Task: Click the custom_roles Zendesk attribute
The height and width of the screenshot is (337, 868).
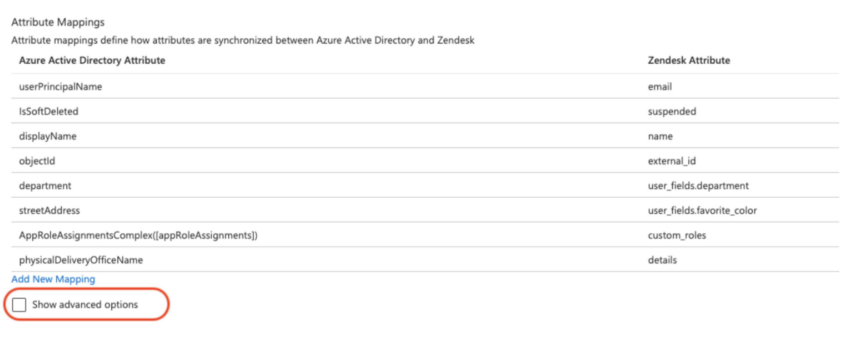Action: pyautogui.click(x=676, y=235)
